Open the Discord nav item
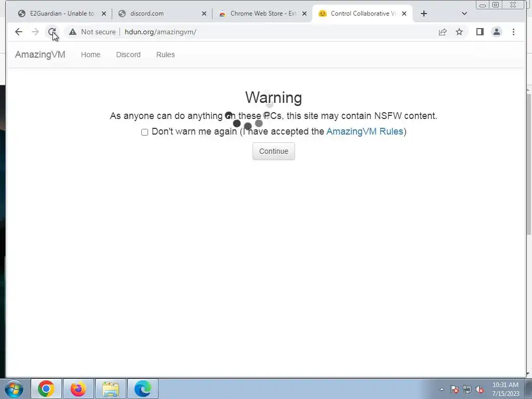Viewport: 532px width, 399px height. point(128,55)
